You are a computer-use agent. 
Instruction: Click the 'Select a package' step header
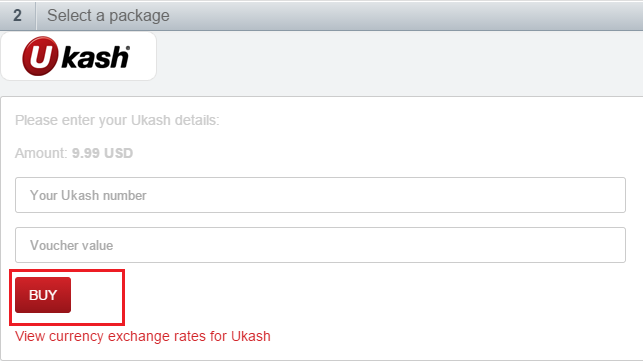click(108, 16)
